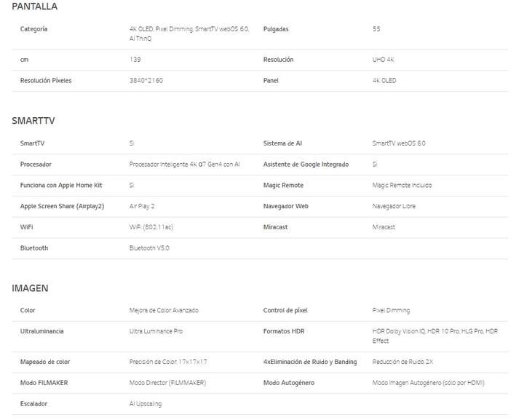Click the PANTALLA section heading
The image size is (524, 420).
coord(34,7)
